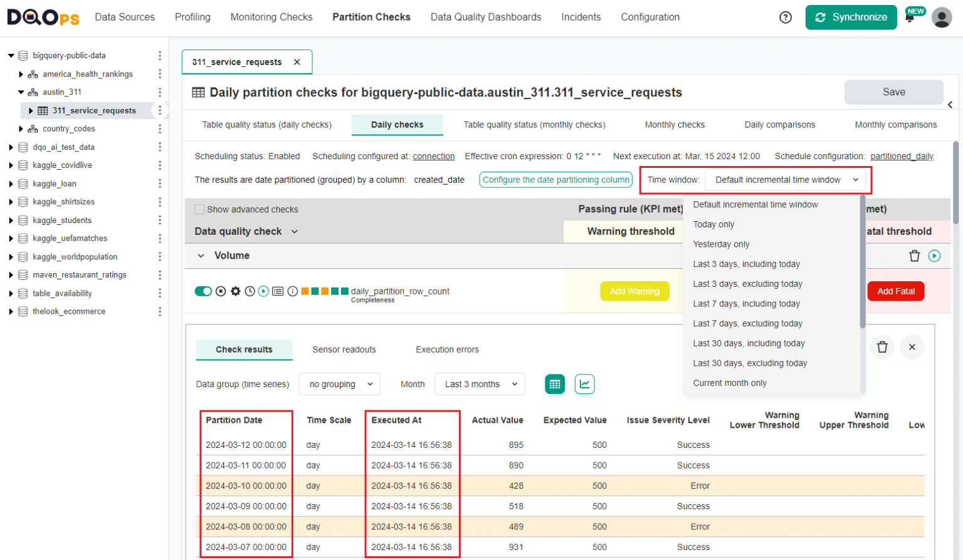Switch to the Sensor readouts tab
963x560 pixels.
pyautogui.click(x=344, y=350)
